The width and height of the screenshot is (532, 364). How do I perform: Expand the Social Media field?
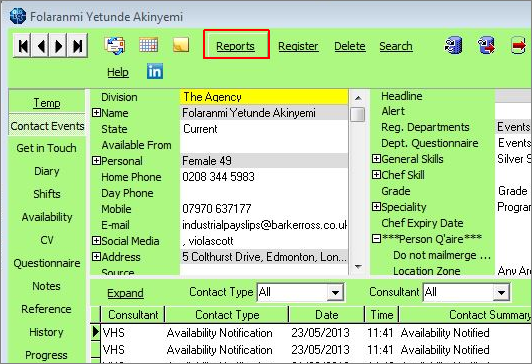click(96, 241)
